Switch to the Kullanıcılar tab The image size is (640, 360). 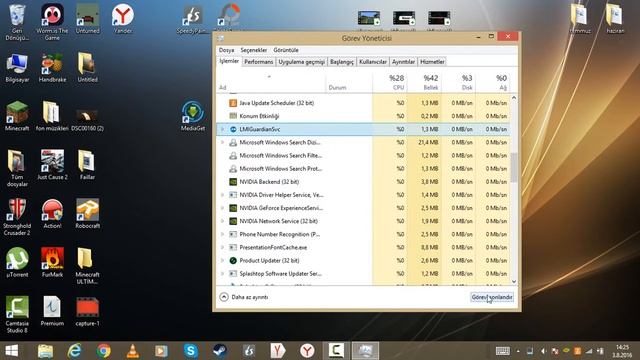pyautogui.click(x=373, y=62)
